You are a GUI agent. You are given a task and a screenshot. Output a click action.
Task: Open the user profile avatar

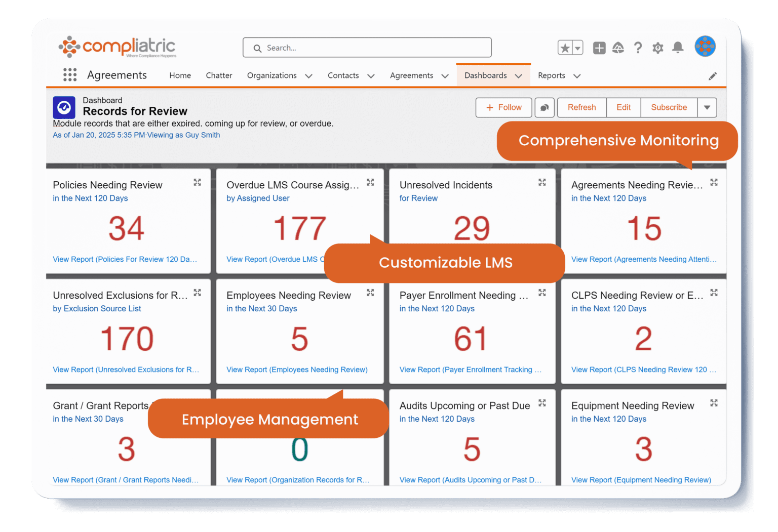tap(705, 47)
